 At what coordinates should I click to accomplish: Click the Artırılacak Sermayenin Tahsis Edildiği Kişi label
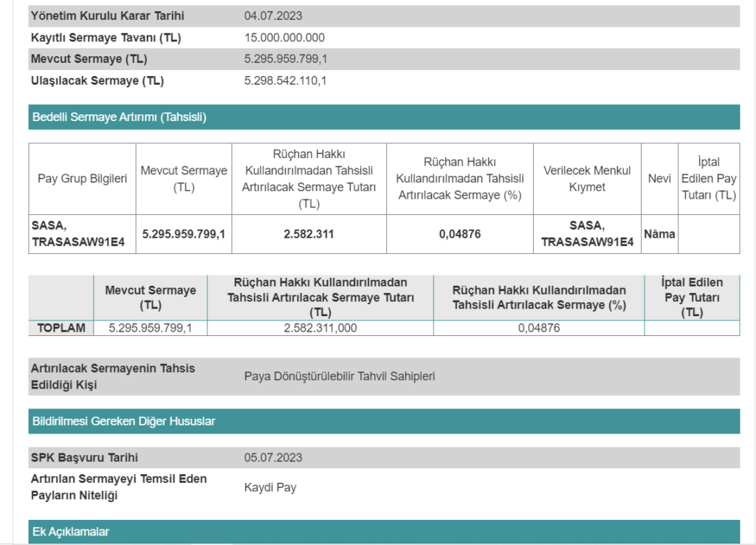[x=112, y=376]
